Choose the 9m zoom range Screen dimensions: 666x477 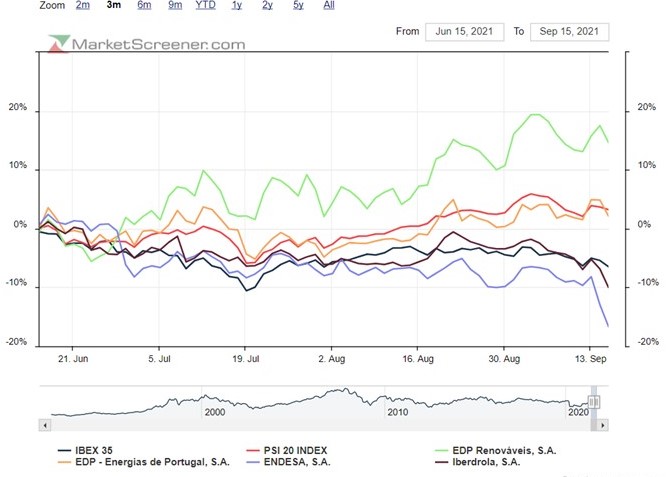click(x=175, y=5)
